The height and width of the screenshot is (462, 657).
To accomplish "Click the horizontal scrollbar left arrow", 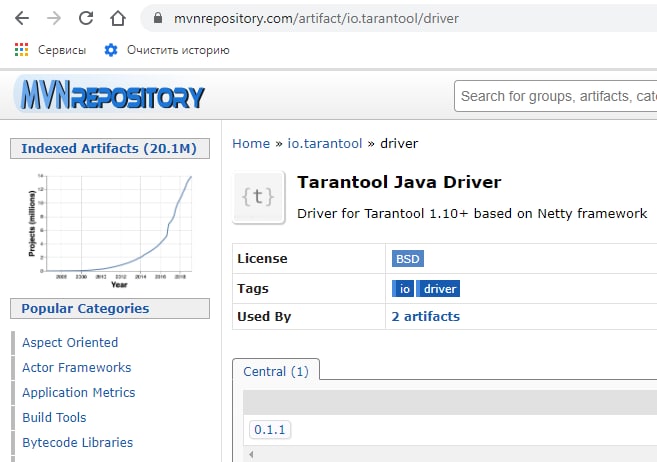I will click(x=251, y=454).
